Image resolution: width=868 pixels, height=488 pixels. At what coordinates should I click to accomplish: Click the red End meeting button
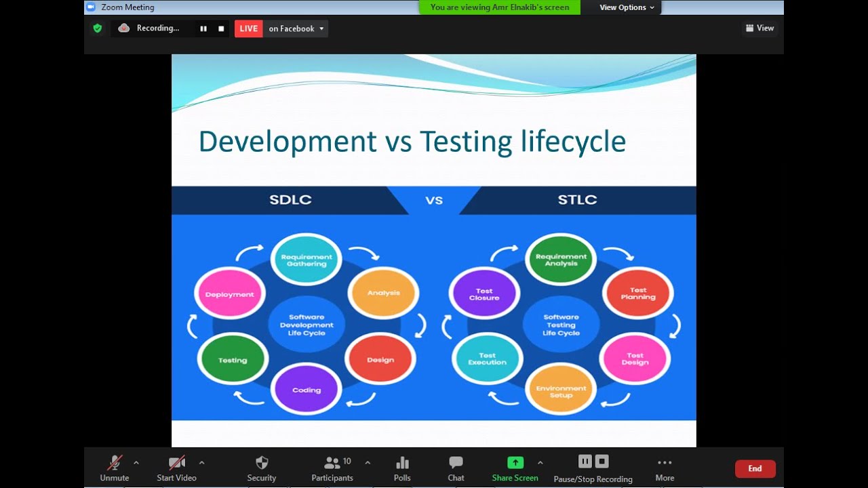point(755,468)
